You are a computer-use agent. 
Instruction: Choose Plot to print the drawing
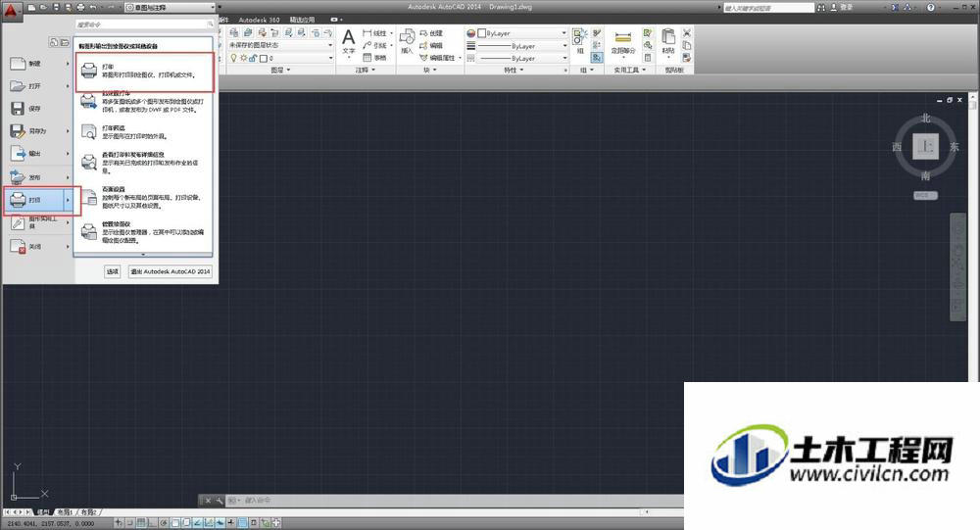click(144, 72)
